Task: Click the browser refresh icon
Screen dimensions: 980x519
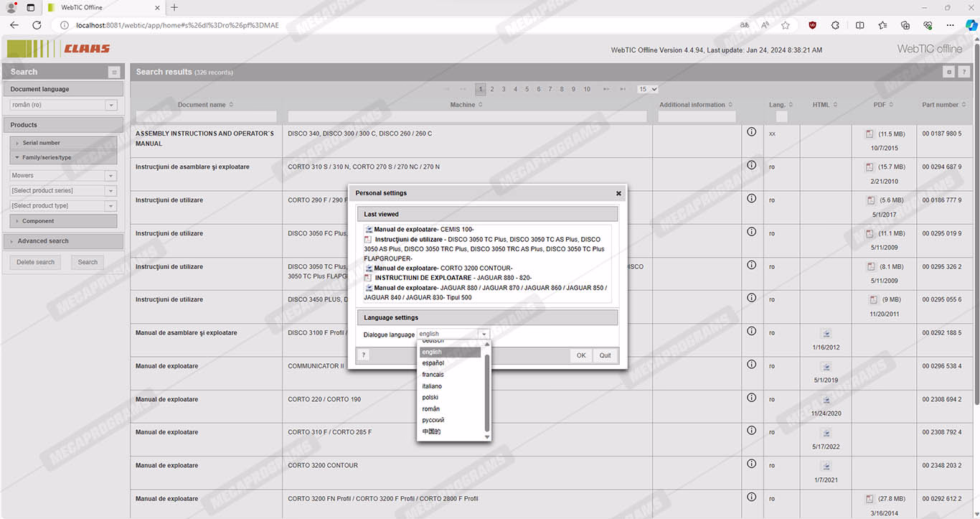Action: [37, 25]
